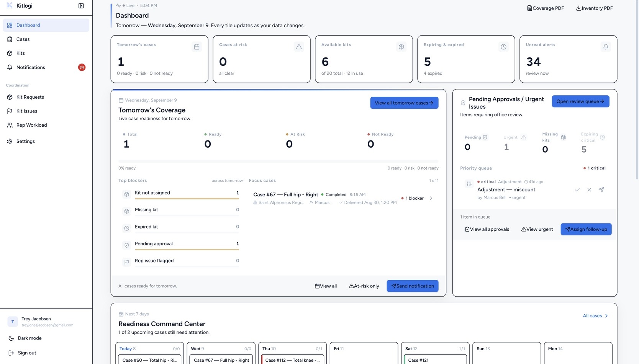Go to Cases in sidebar
The width and height of the screenshot is (639, 364).
[46, 39]
